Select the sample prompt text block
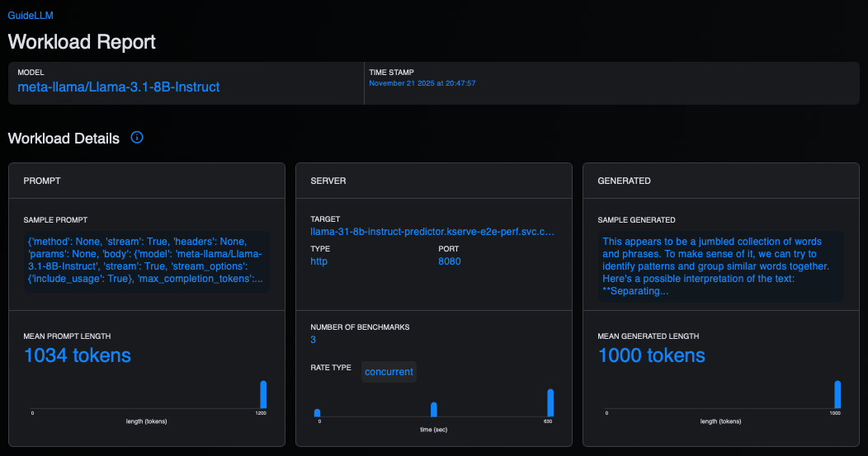Image resolution: width=868 pixels, height=456 pixels. click(146, 261)
